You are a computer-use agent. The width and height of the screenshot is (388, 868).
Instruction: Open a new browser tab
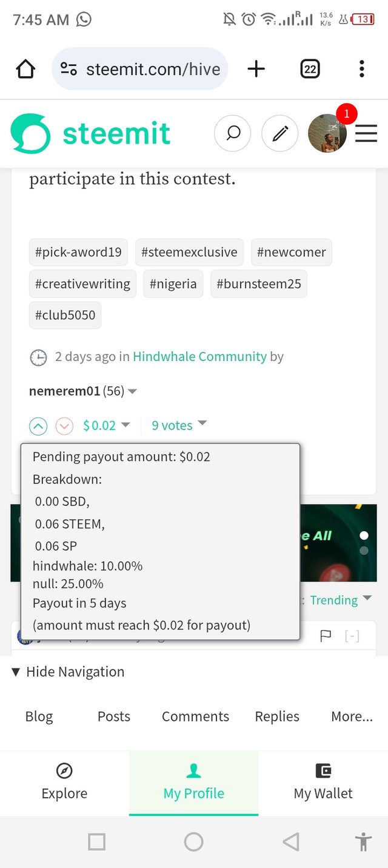pos(256,69)
